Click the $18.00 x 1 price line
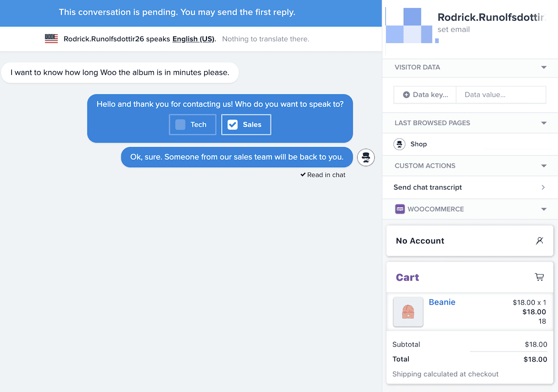The image size is (558, 392). (530, 302)
